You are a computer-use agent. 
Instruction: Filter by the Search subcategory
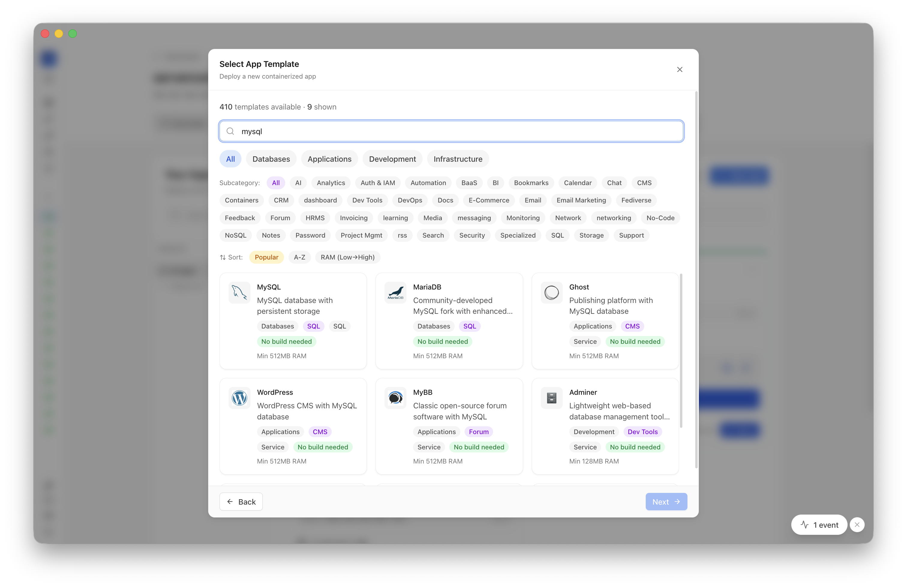click(433, 235)
